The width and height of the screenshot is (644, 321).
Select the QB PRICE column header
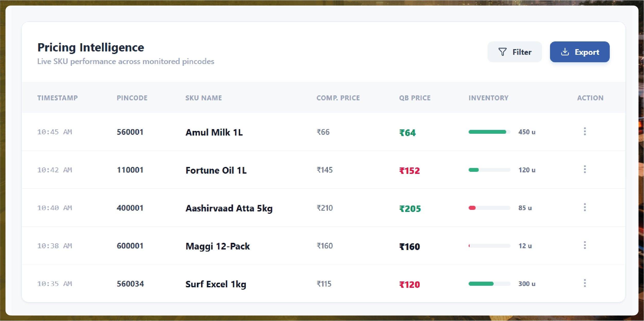pos(415,98)
